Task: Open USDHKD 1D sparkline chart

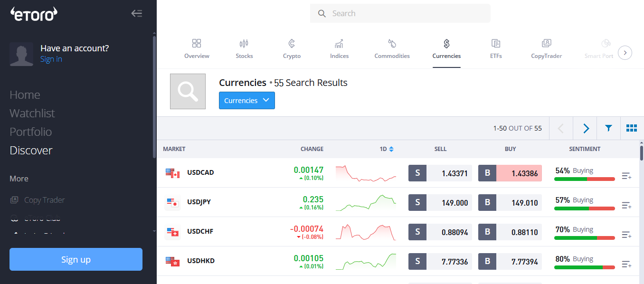Action: tap(366, 262)
